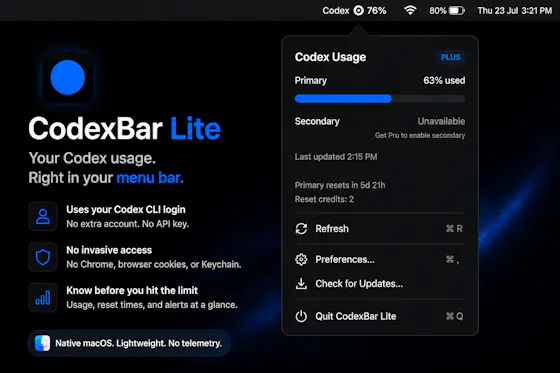Click the ⌘R shortcut hint
The height and width of the screenshot is (373, 560).
[454, 229]
